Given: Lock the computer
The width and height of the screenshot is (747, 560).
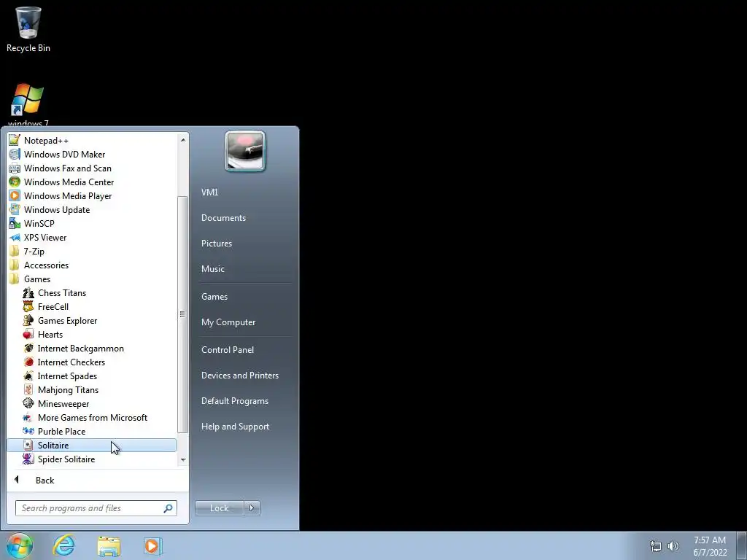Looking at the screenshot, I should coord(219,508).
